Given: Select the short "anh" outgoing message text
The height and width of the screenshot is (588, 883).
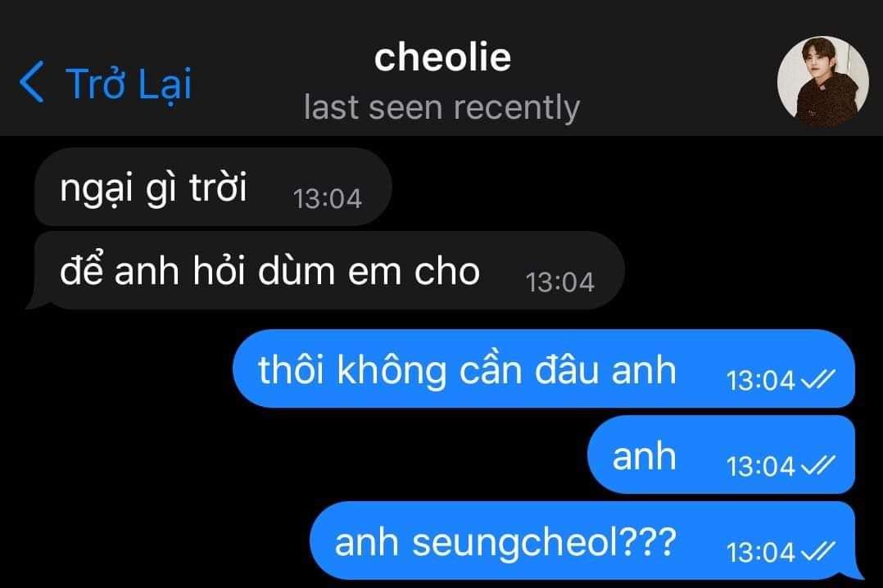Looking at the screenshot, I should point(644,457).
